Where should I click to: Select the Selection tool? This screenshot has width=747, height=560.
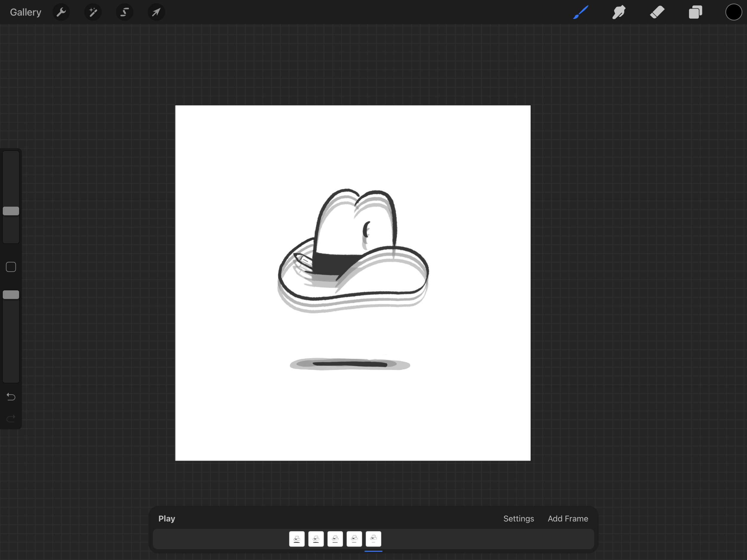click(x=124, y=12)
